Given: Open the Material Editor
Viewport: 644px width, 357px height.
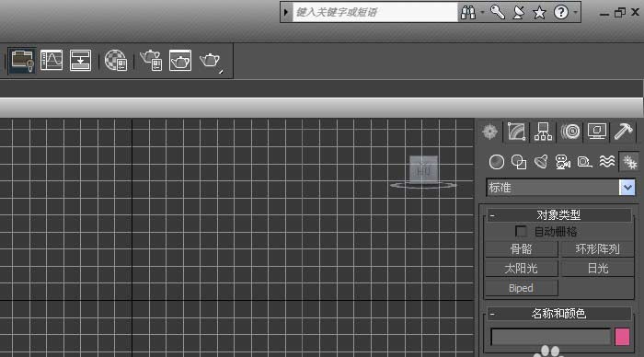Looking at the screenshot, I should tap(115, 61).
